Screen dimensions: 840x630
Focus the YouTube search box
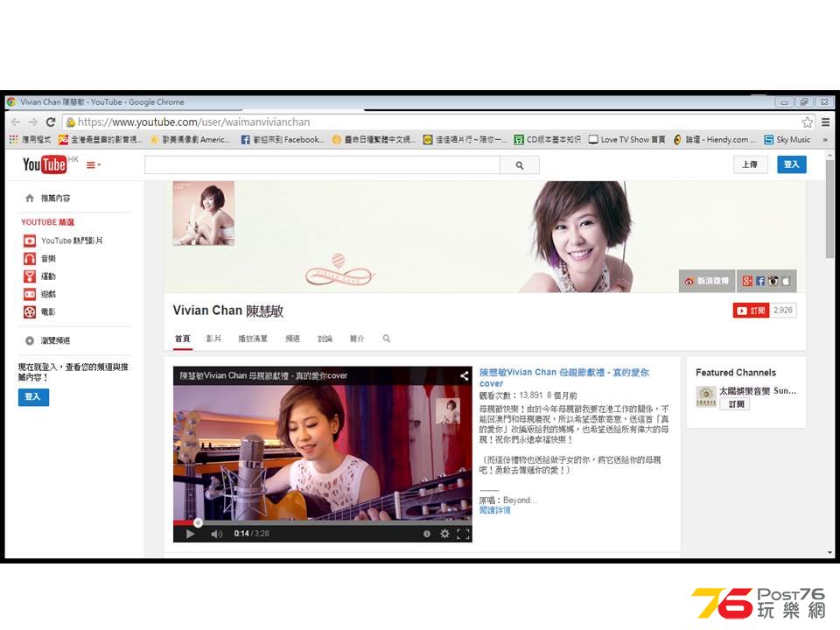(x=322, y=165)
